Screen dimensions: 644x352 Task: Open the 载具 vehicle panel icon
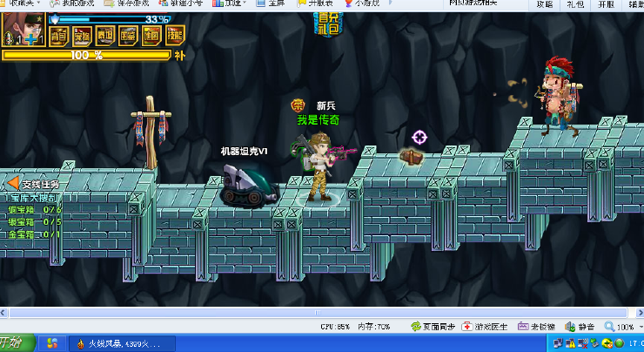click(x=105, y=36)
